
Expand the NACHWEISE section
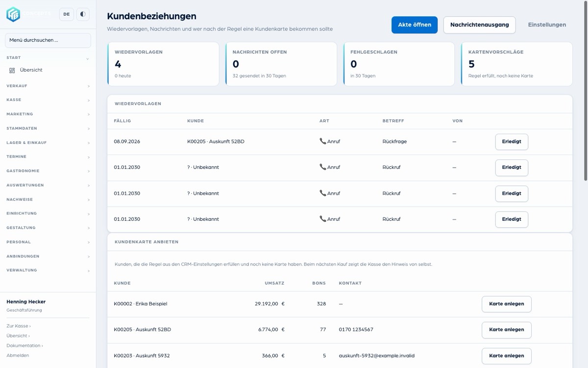(48, 200)
